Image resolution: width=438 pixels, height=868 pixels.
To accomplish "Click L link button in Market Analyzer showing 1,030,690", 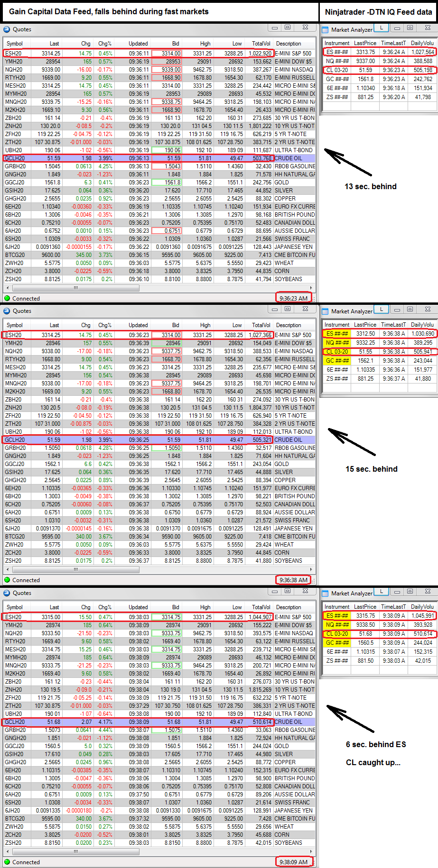I will pyautogui.click(x=382, y=310).
